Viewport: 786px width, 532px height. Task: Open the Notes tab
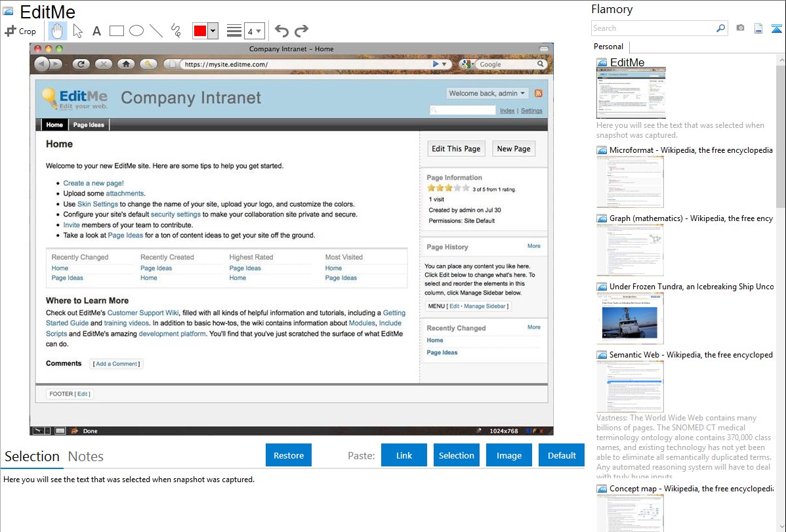(86, 457)
